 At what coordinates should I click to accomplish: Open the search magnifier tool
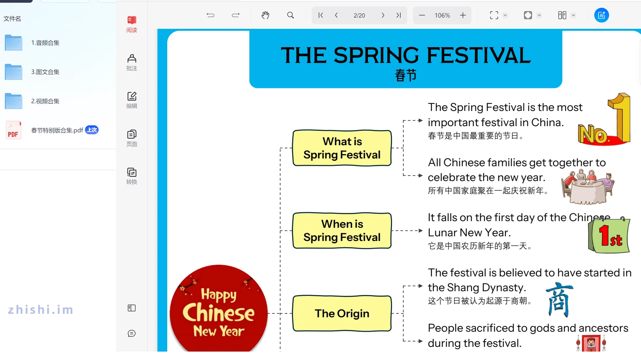click(x=290, y=15)
